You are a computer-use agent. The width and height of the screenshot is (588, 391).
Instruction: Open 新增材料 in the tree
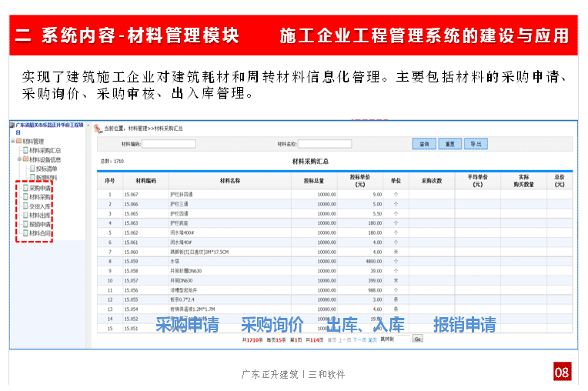click(x=46, y=178)
